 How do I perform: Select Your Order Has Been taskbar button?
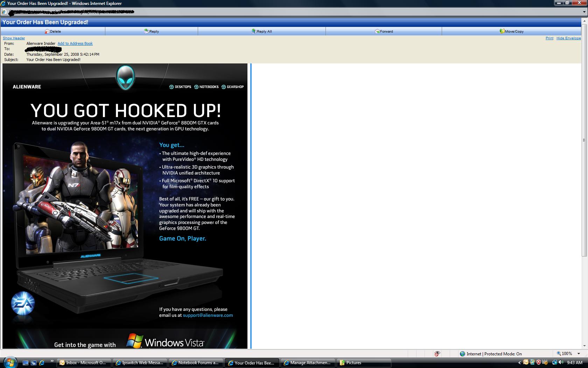point(252,363)
